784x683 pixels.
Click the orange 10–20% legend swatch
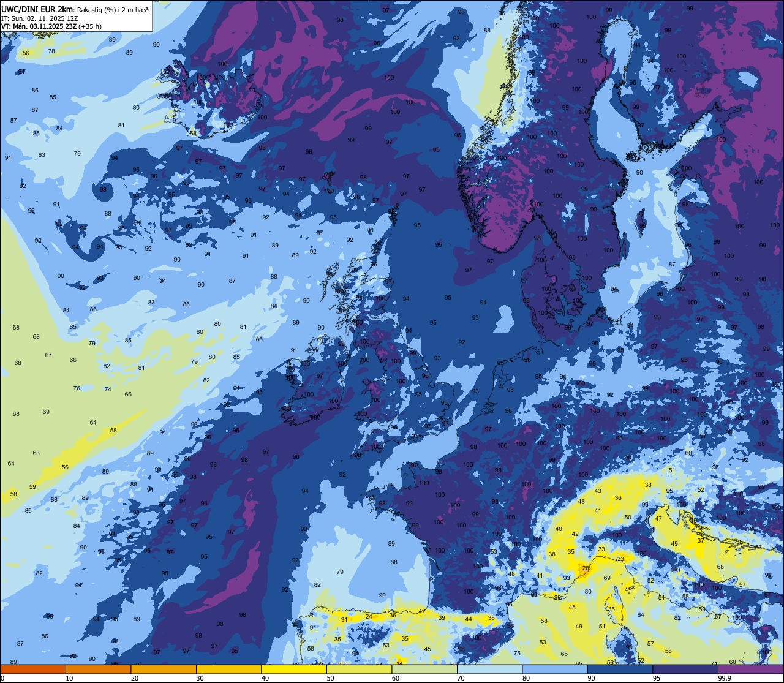[98, 670]
